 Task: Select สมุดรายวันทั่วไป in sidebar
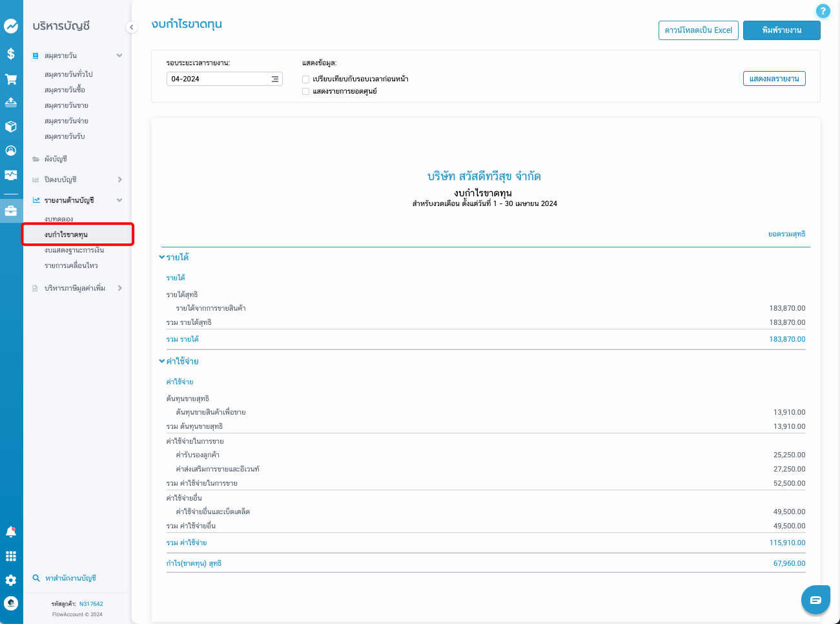click(68, 74)
